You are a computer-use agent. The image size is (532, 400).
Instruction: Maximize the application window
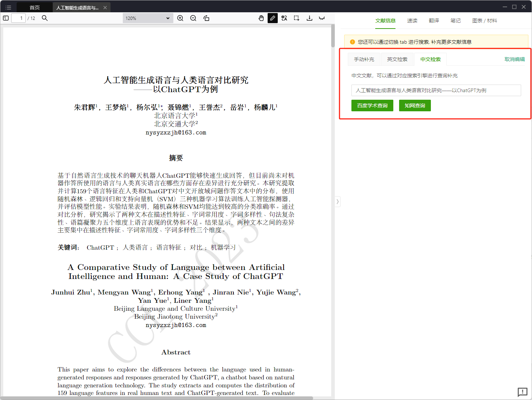(514, 7)
